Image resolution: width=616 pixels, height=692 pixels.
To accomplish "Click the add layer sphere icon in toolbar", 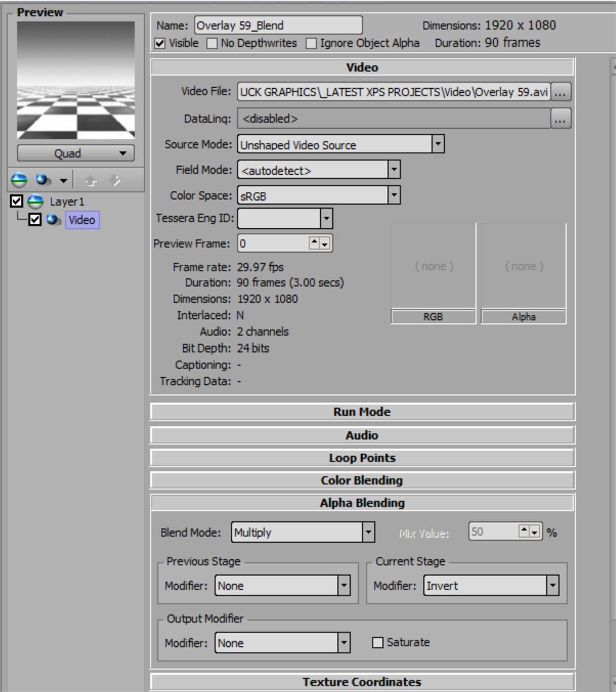I will [x=19, y=180].
